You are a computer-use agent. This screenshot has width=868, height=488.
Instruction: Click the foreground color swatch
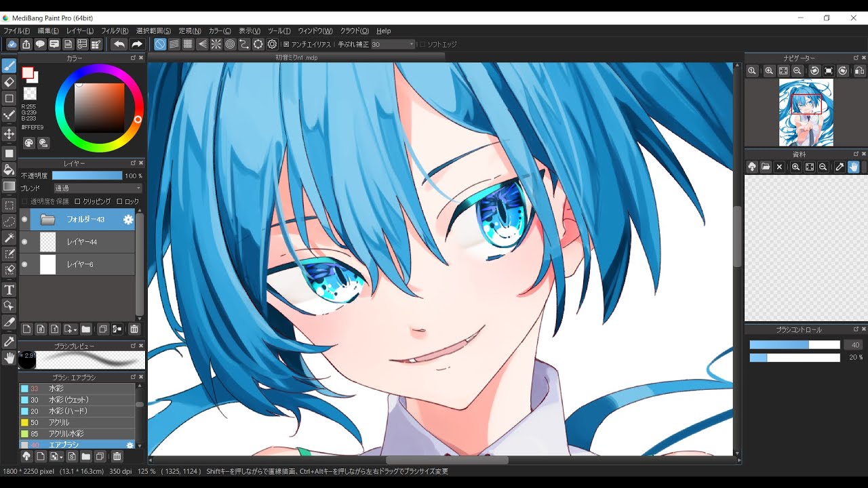28,73
